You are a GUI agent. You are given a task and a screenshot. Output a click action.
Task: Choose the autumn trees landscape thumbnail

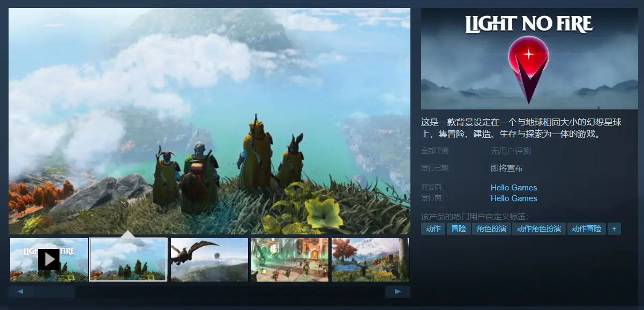coord(370,260)
